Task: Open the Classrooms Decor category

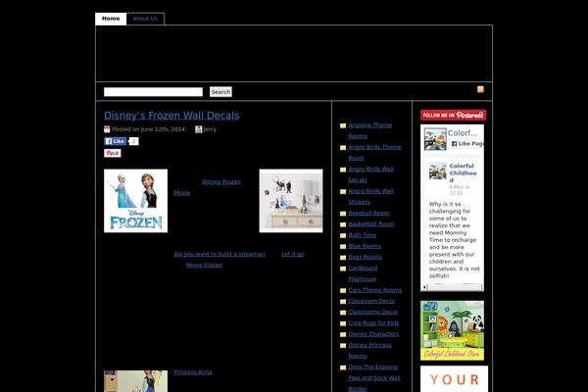Action: click(x=373, y=312)
